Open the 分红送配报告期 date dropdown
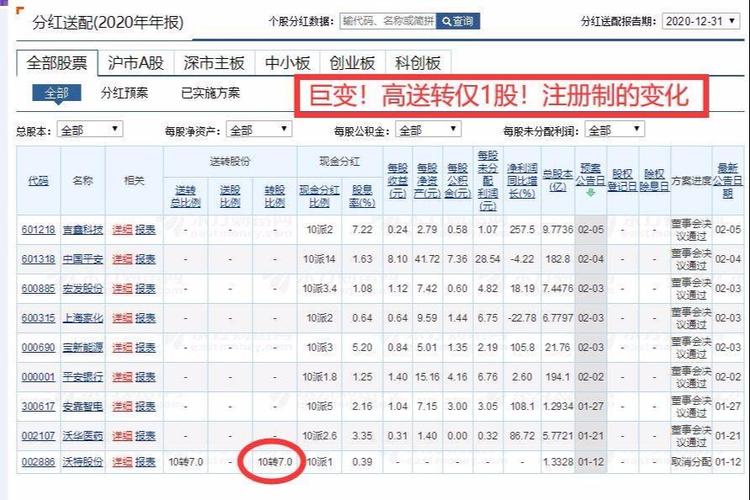 coord(701,21)
